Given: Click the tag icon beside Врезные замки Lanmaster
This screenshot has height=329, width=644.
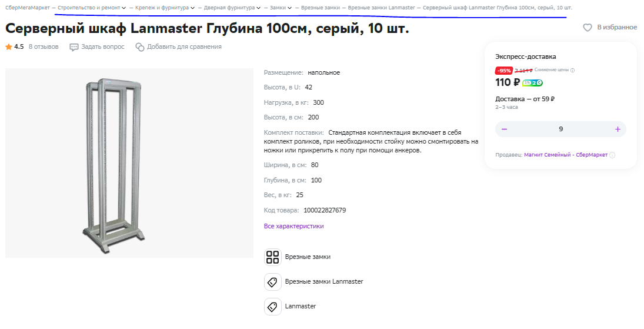Looking at the screenshot, I should click(273, 282).
